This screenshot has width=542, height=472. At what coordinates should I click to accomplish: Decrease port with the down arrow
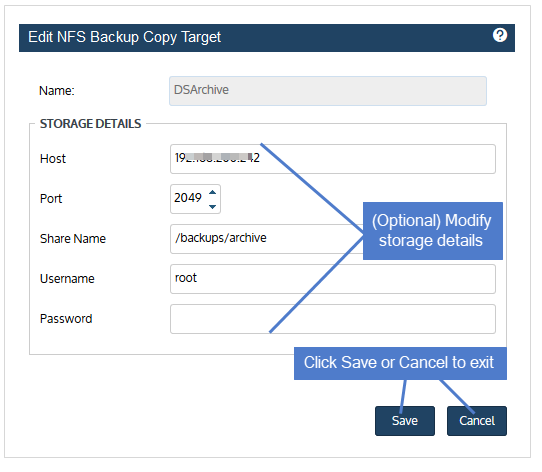point(212,206)
